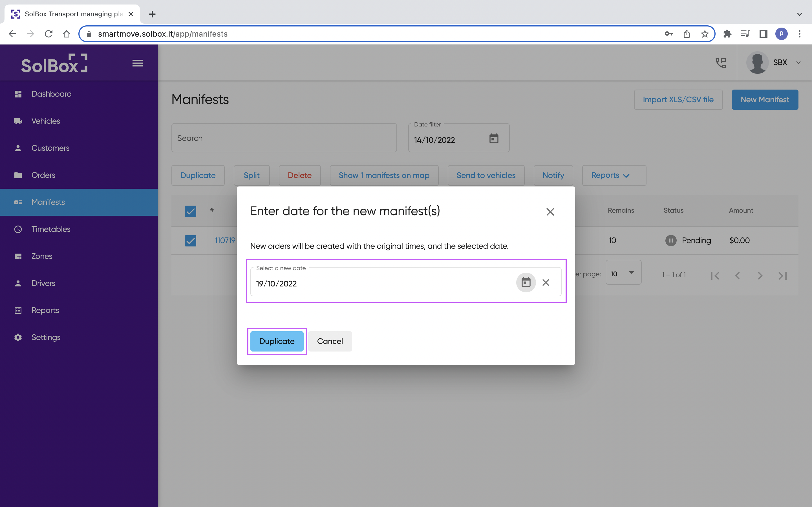This screenshot has width=812, height=507.
Task: Toggle the select-all manifests checkbox
Action: click(x=191, y=211)
